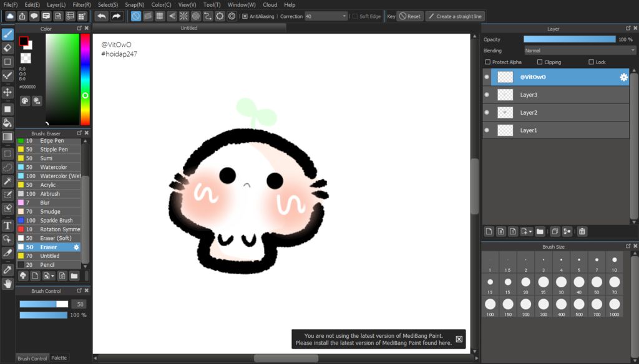Click the Create a straight line button
This screenshot has width=639, height=364.
455,16
